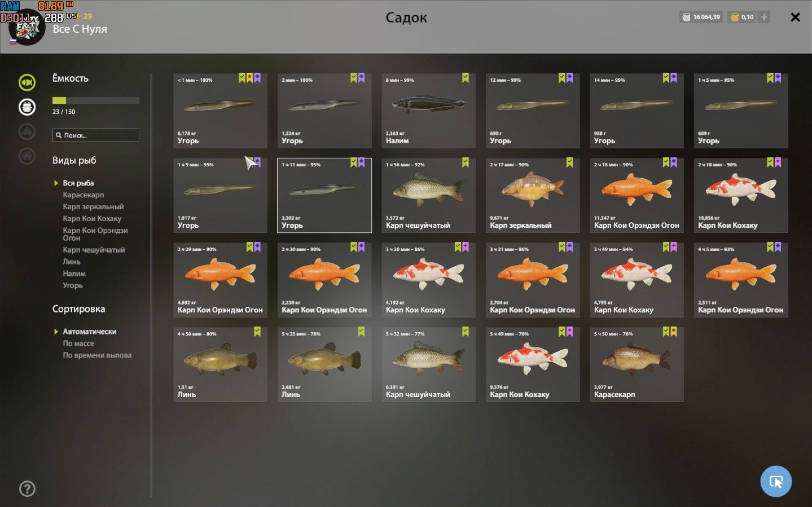The width and height of the screenshot is (812, 507).
Task: Expand the Вся рыба filter arrow
Action: pyautogui.click(x=56, y=183)
